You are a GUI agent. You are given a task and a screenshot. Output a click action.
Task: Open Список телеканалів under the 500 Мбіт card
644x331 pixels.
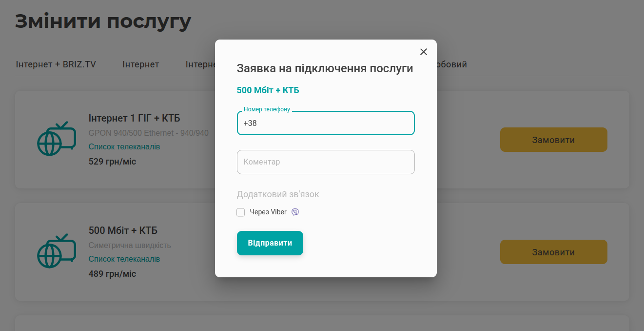[124, 259]
